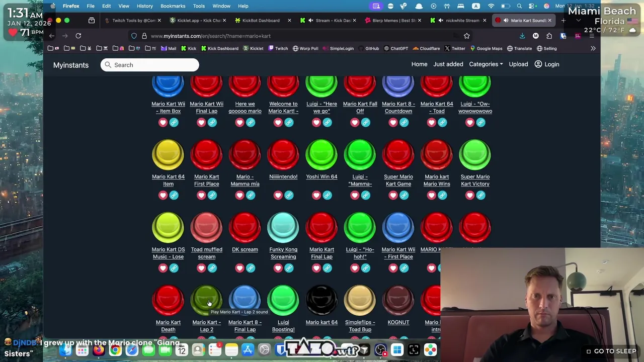
Task: Open the View menu
Action: (124, 6)
